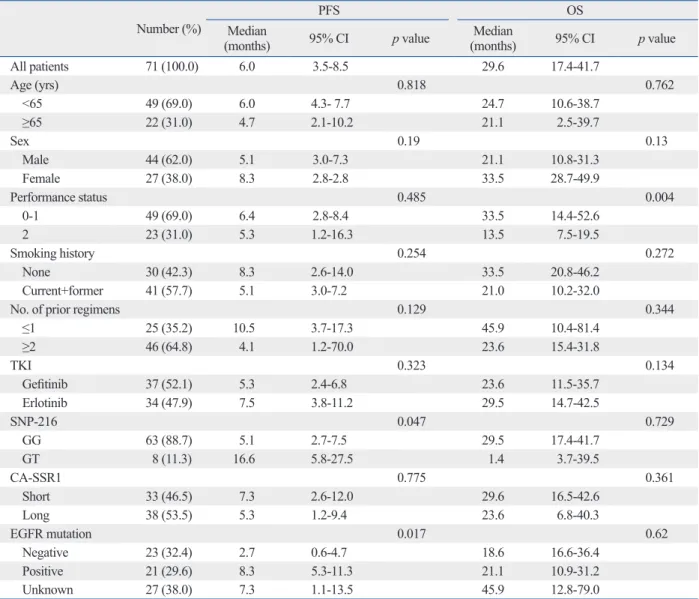Select the count '30 (42.3)'

pyautogui.click(x=169, y=272)
